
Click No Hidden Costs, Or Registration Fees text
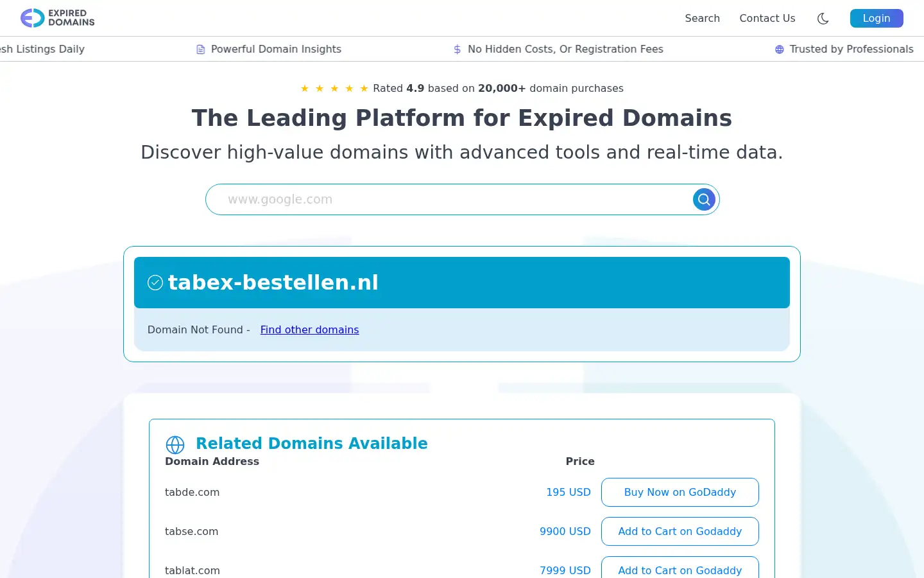click(x=565, y=49)
